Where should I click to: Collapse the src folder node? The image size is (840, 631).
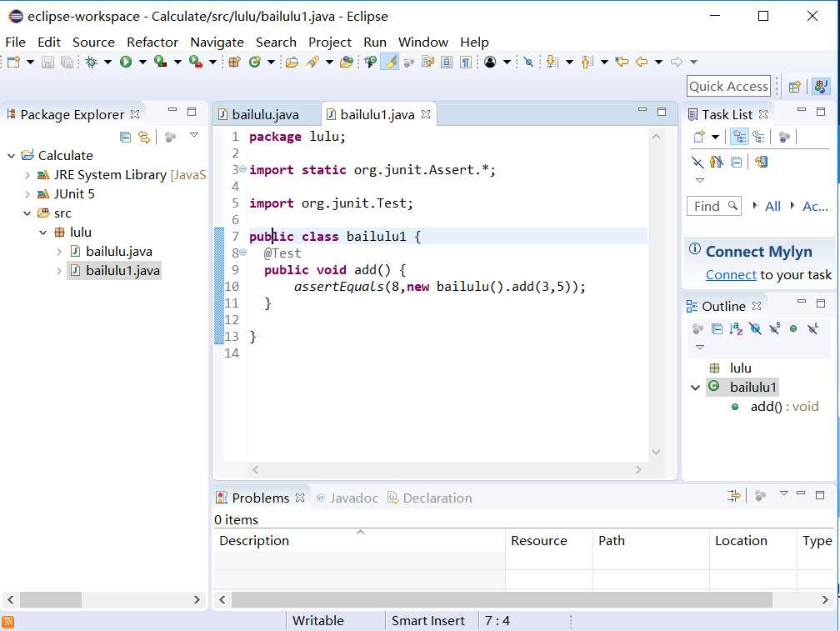[27, 213]
